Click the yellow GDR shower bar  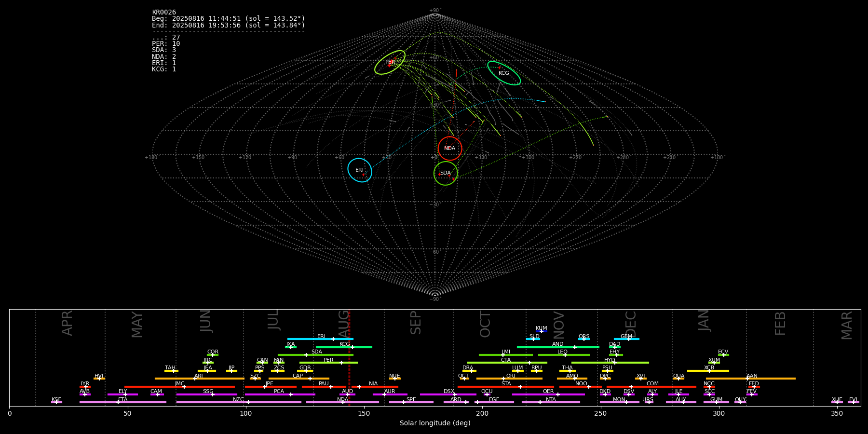pos(305,371)
